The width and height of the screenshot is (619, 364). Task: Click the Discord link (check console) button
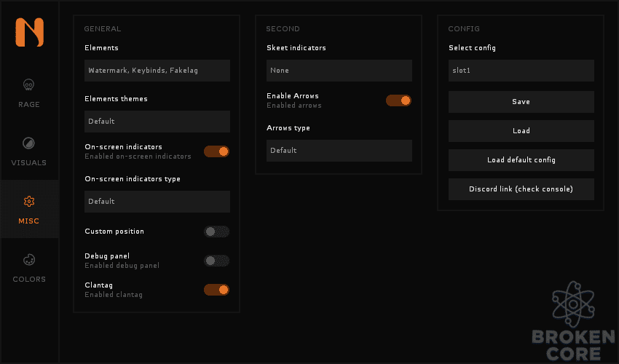[521, 189]
